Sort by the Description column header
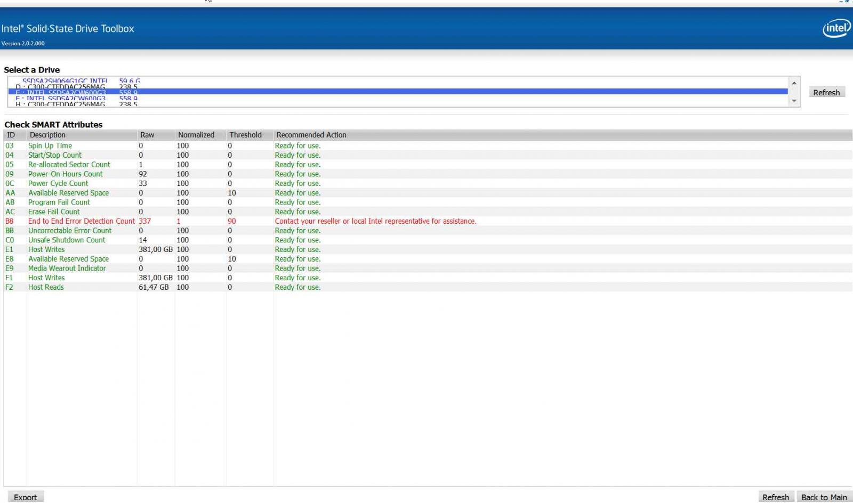 82,135
